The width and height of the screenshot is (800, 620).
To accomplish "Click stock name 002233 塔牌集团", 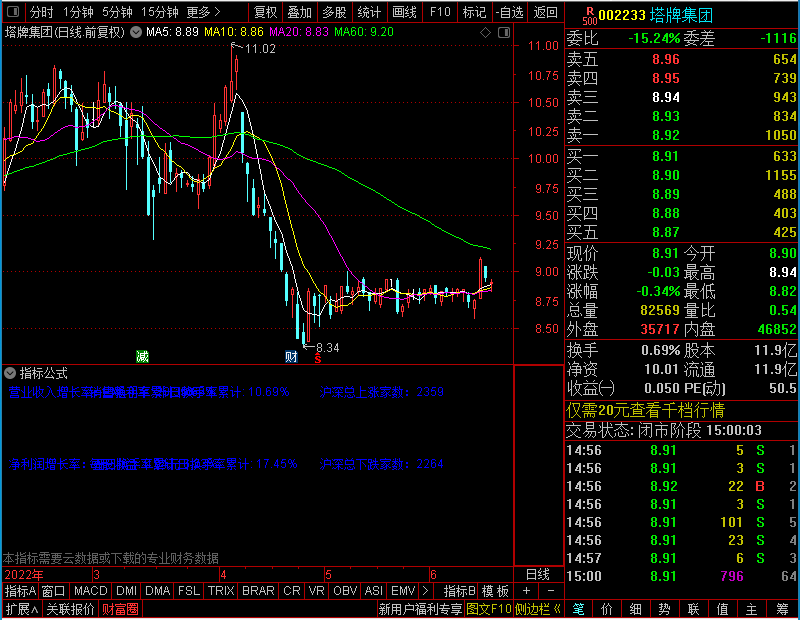I will tap(655, 16).
